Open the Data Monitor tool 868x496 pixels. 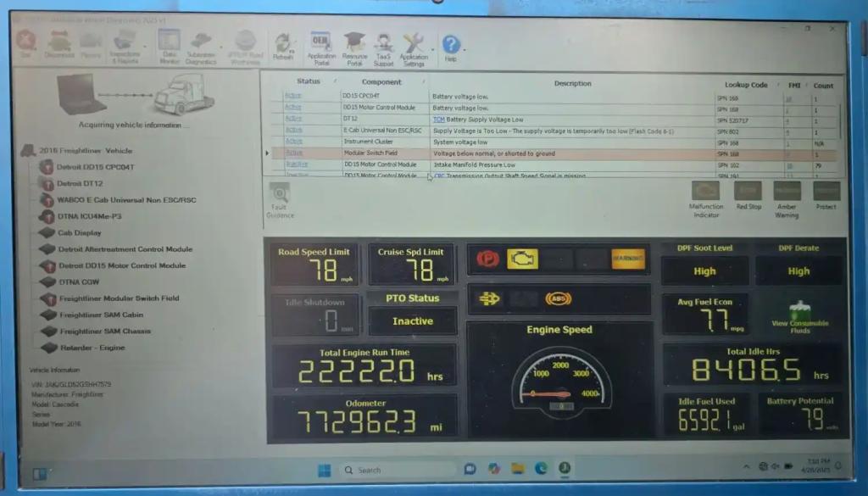pos(169,44)
